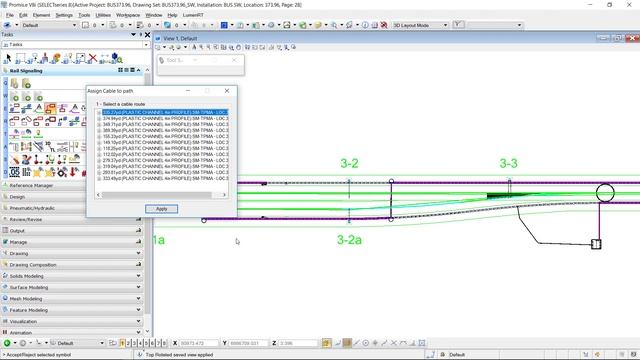
Task: Switch Rail Signaling to icon grid layout
Action: tap(120, 70)
